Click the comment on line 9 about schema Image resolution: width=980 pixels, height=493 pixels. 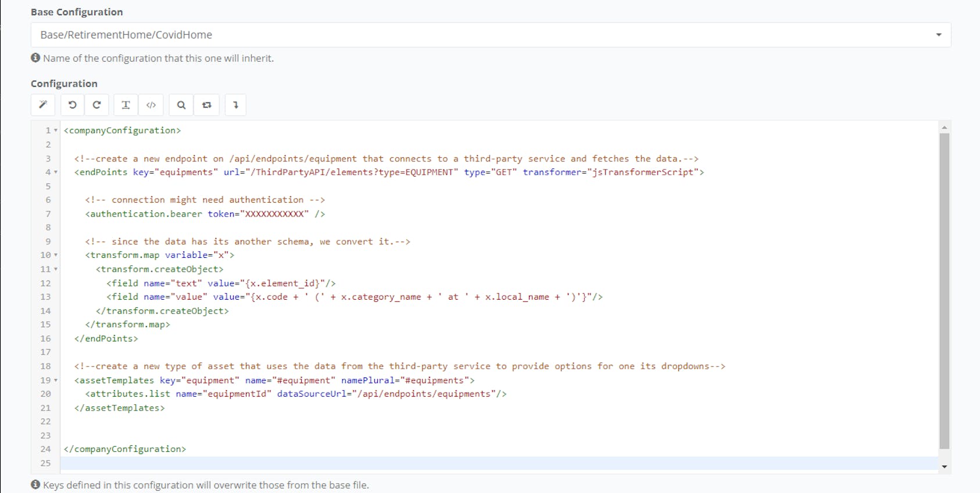click(248, 242)
